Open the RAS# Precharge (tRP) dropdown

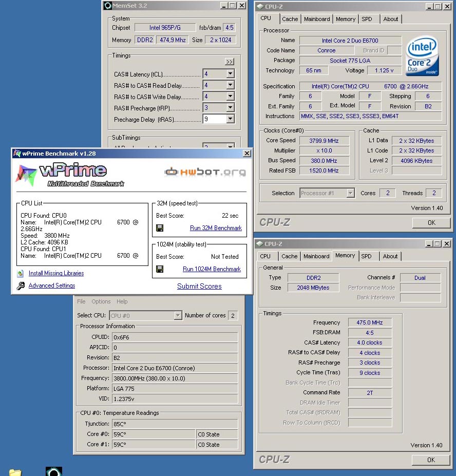pos(230,107)
